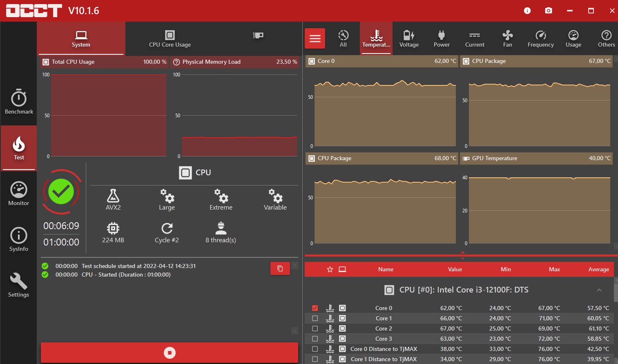Check the Core 2 graph checkbox
618x364 pixels.
[315, 328]
